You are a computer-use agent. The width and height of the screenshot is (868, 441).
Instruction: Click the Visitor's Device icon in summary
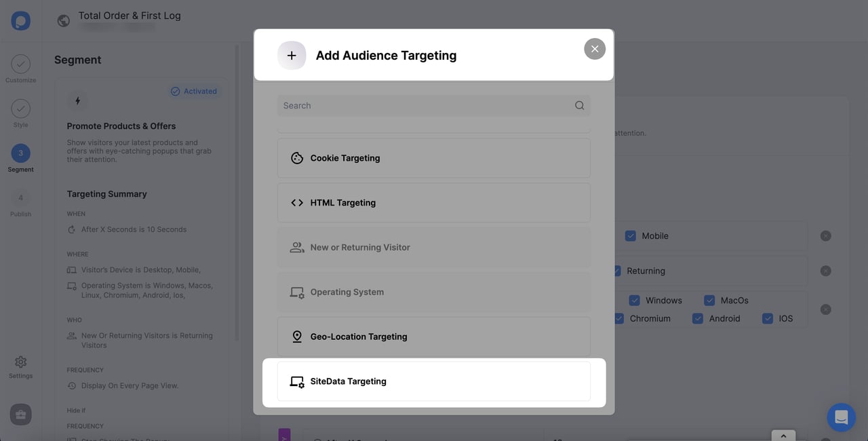[72, 270]
